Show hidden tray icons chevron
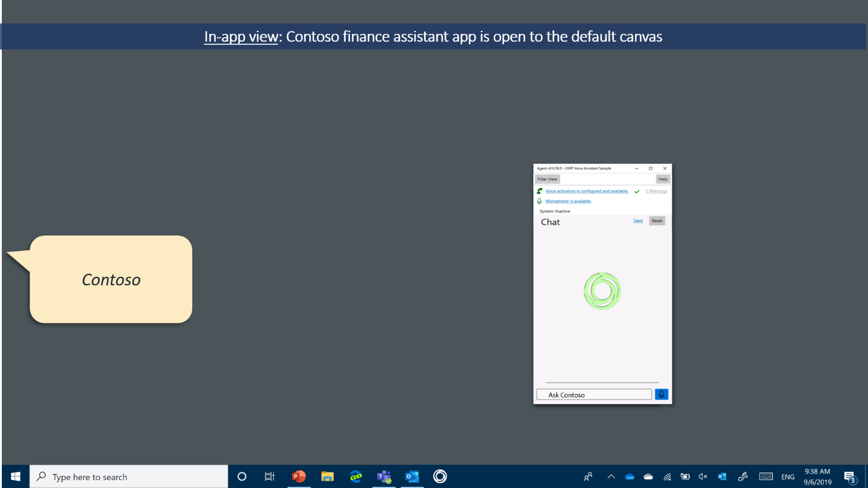The height and width of the screenshot is (488, 868). 611,477
